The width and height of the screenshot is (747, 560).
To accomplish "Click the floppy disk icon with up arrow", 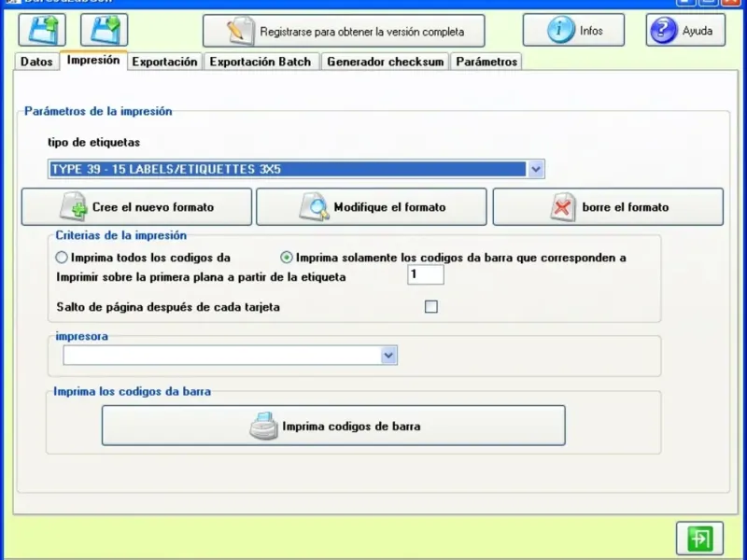I will 42,30.
